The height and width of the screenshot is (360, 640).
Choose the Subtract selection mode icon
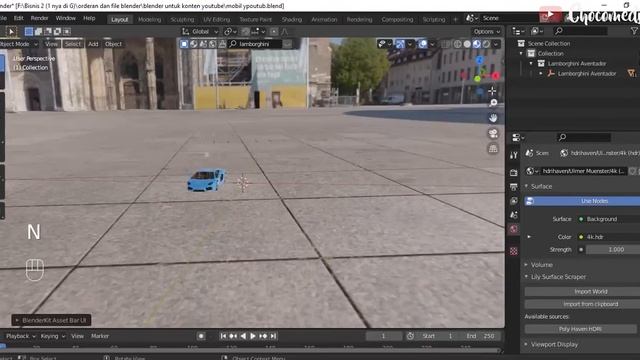48,31
